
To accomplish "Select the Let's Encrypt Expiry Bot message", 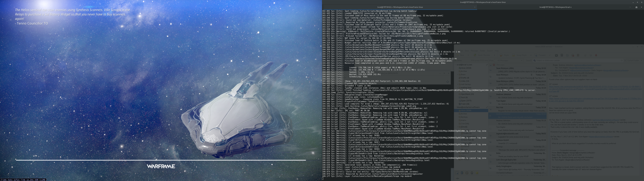I will [x=517, y=161].
